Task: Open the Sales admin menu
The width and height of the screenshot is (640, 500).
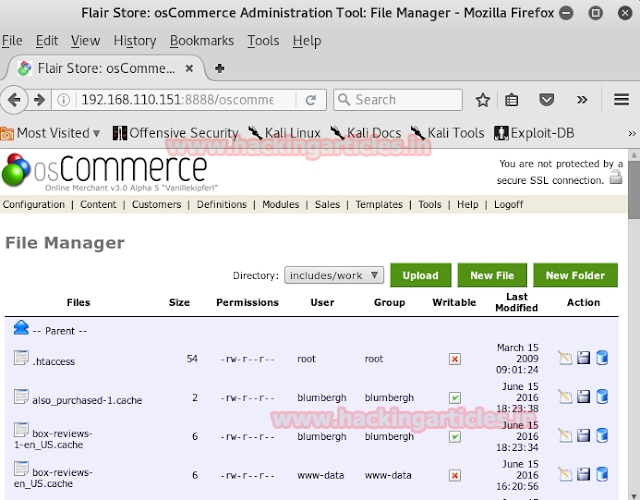Action: pyautogui.click(x=327, y=204)
